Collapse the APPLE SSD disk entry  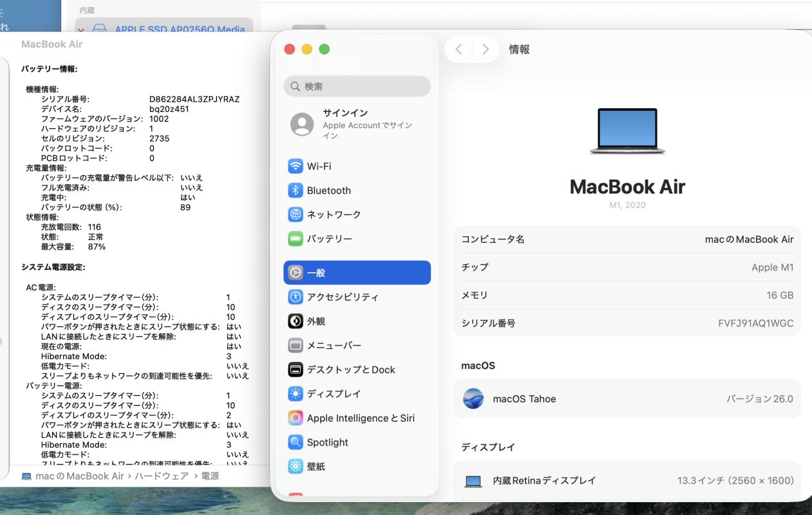(81, 30)
